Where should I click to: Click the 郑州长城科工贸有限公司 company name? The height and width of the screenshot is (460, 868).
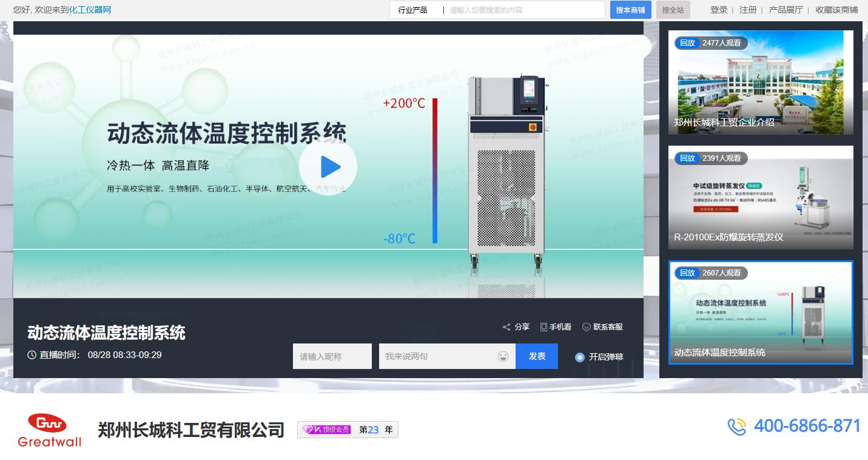[191, 430]
